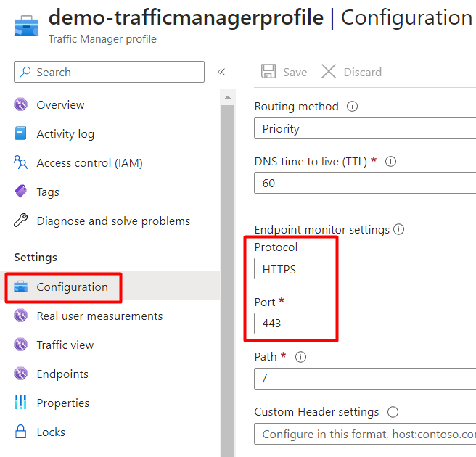This screenshot has height=457, width=476.
Task: Open Overview icon in sidebar
Action: pos(20,104)
